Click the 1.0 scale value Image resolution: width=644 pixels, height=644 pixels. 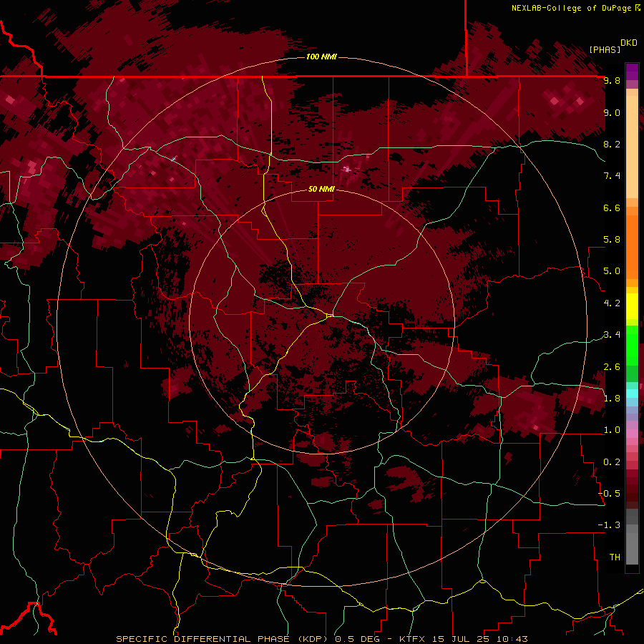tap(612, 430)
